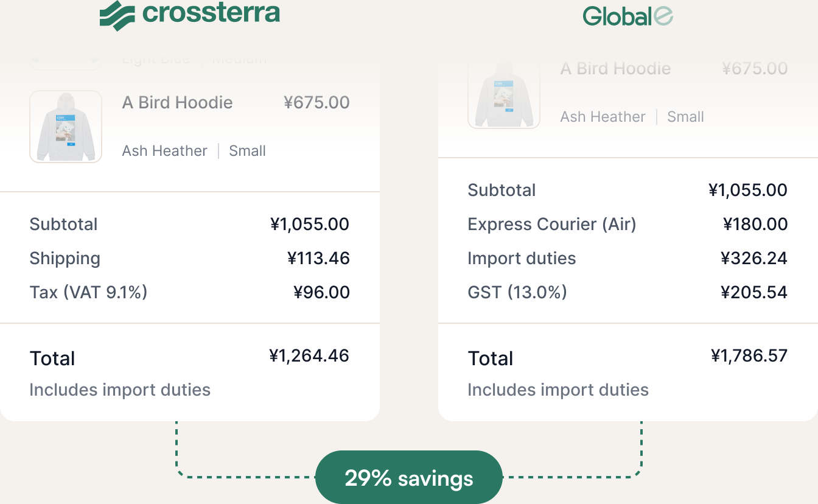Click the Crossterra Subtotal ¥1,055.00 amount
The image size is (818, 504).
310,224
